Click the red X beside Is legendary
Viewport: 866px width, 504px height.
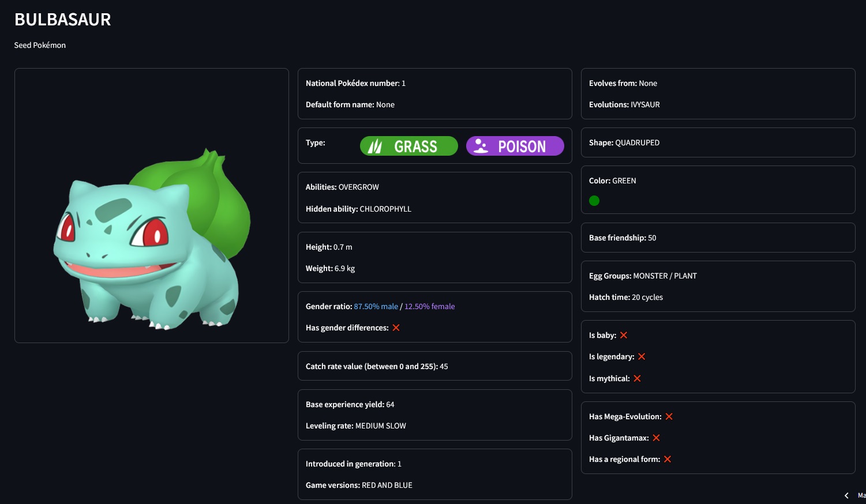tap(642, 356)
